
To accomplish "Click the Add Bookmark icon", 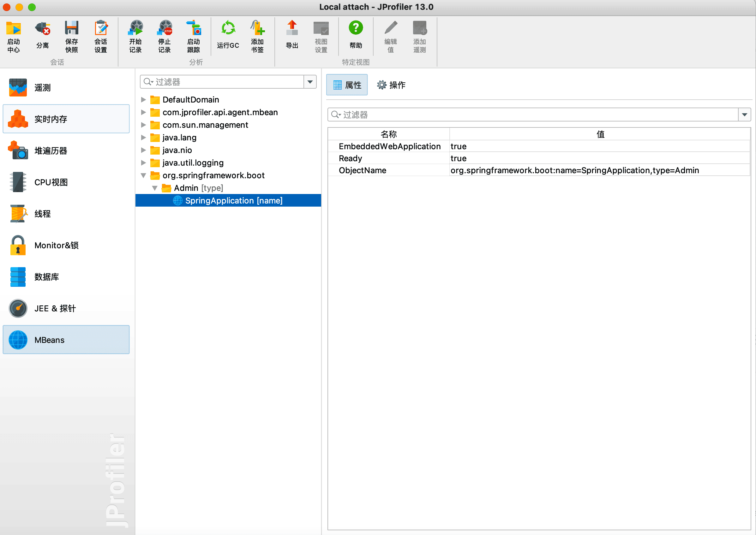I will (x=257, y=28).
